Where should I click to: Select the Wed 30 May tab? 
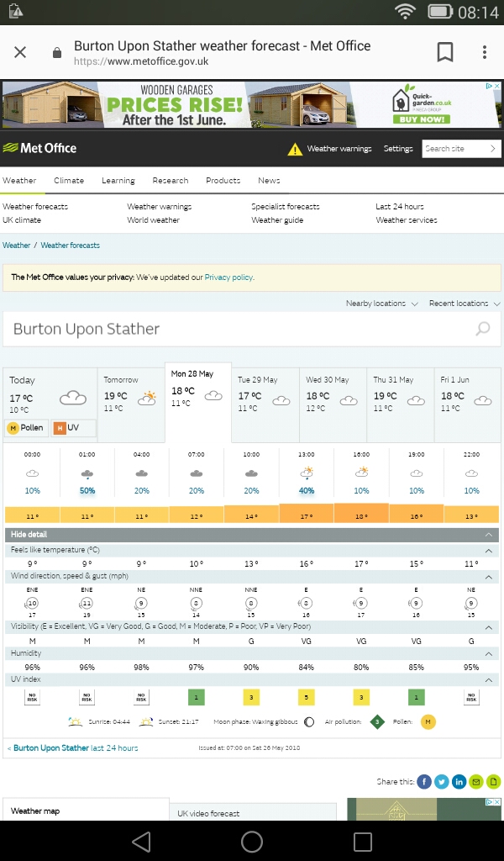(x=333, y=405)
